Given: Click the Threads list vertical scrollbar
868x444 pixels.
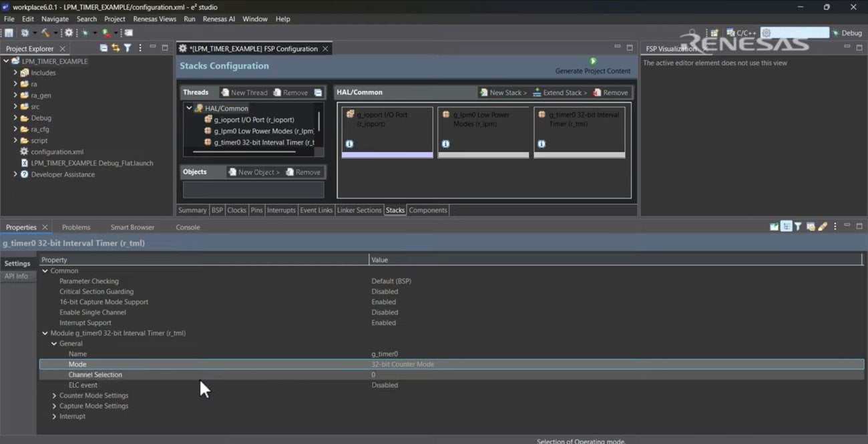Looking at the screenshot, I should coord(319,122).
